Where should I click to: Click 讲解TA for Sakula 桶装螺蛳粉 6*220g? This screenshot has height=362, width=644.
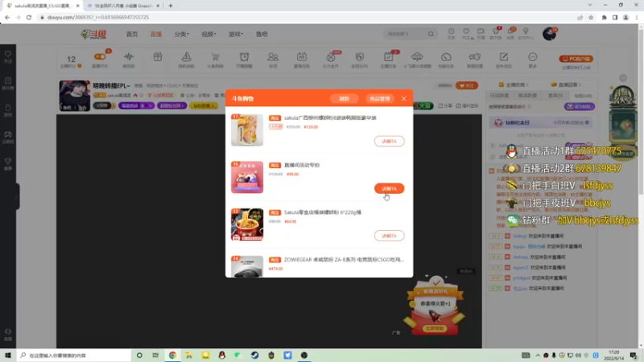point(389,236)
